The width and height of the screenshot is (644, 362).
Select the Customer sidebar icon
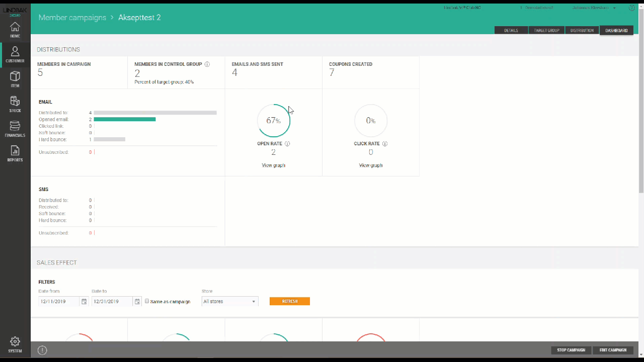click(15, 55)
